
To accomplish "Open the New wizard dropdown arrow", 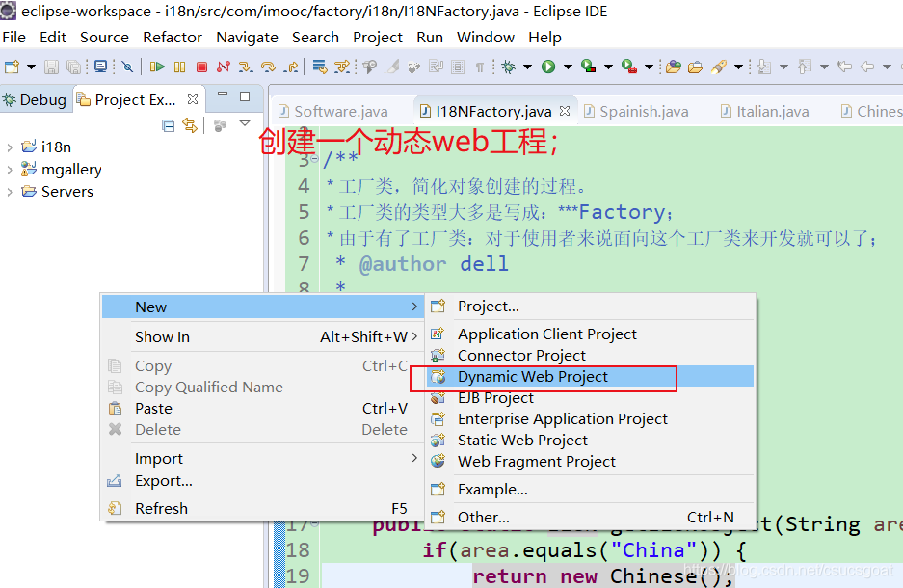I will pos(31,67).
